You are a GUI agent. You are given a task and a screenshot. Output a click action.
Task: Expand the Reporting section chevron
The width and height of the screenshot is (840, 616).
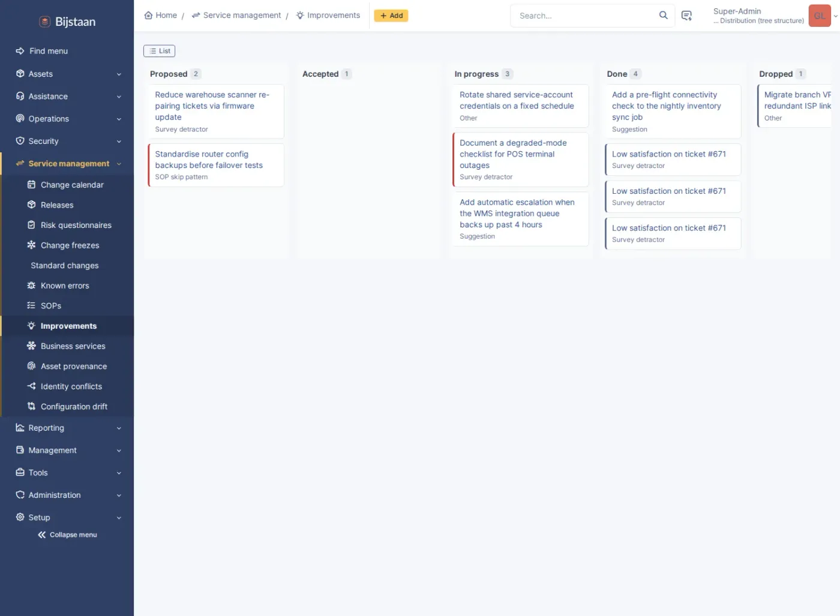(119, 428)
